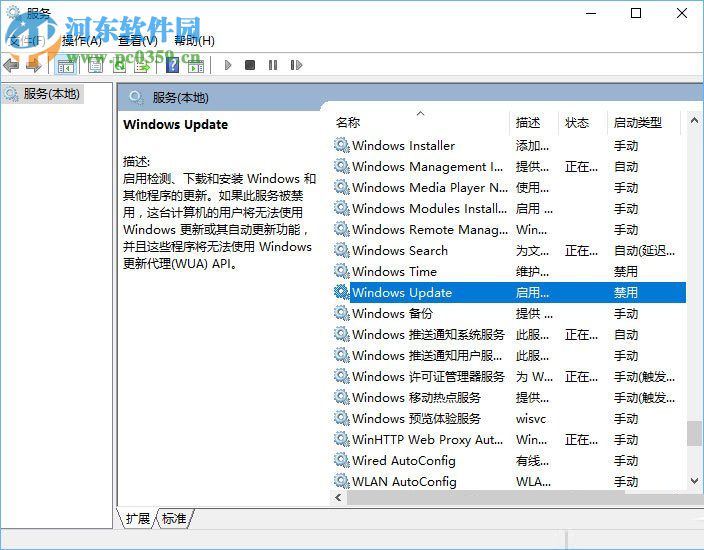Click the Start Service play icon
Viewport: 704px width, 550px height.
click(228, 66)
